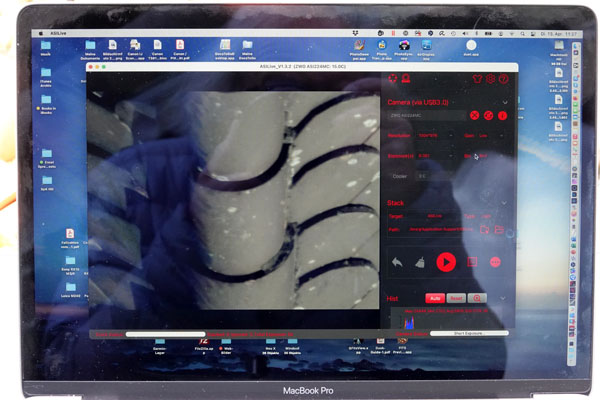Screen dimensions: 600x400
Task: Click the Cooler temperature field
Action: coord(434,176)
